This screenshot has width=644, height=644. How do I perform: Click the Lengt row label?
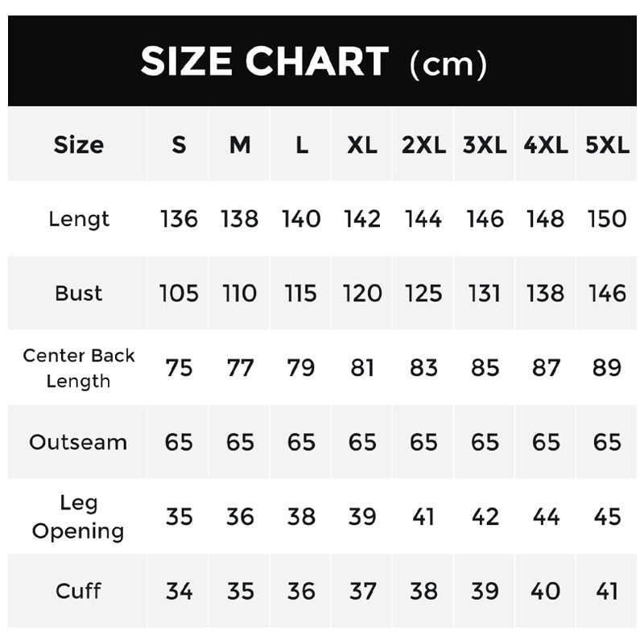click(x=78, y=219)
